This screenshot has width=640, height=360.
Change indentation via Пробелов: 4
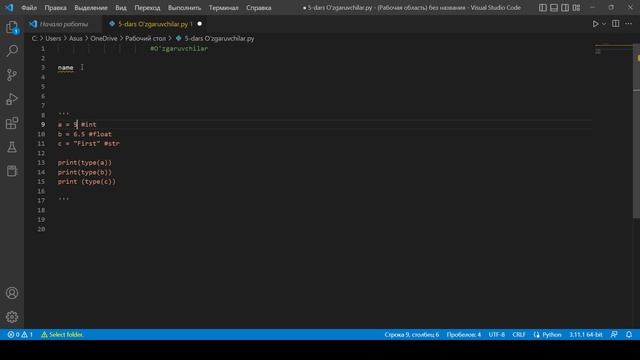pyautogui.click(x=464, y=334)
